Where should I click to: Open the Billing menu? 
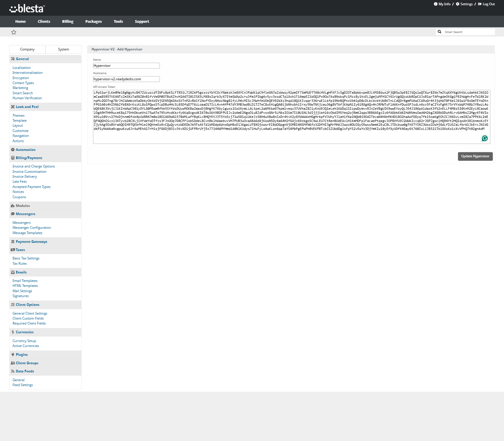[68, 22]
